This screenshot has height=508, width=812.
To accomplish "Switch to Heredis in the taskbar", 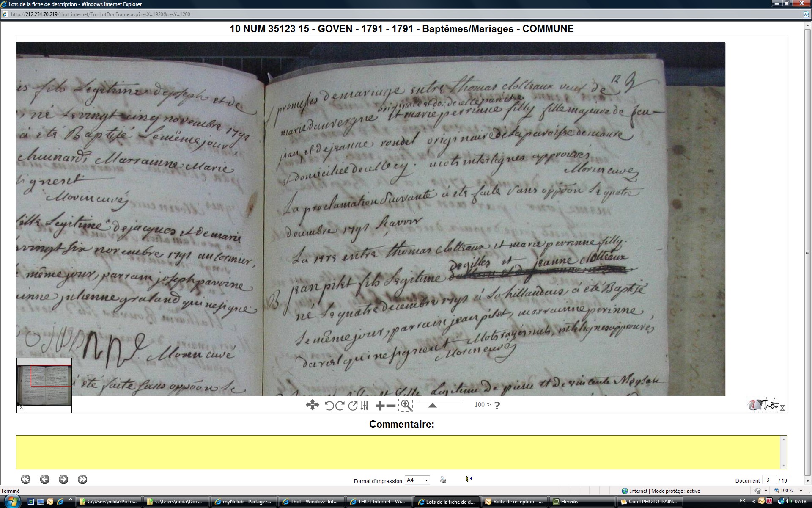I will tap(569, 502).
